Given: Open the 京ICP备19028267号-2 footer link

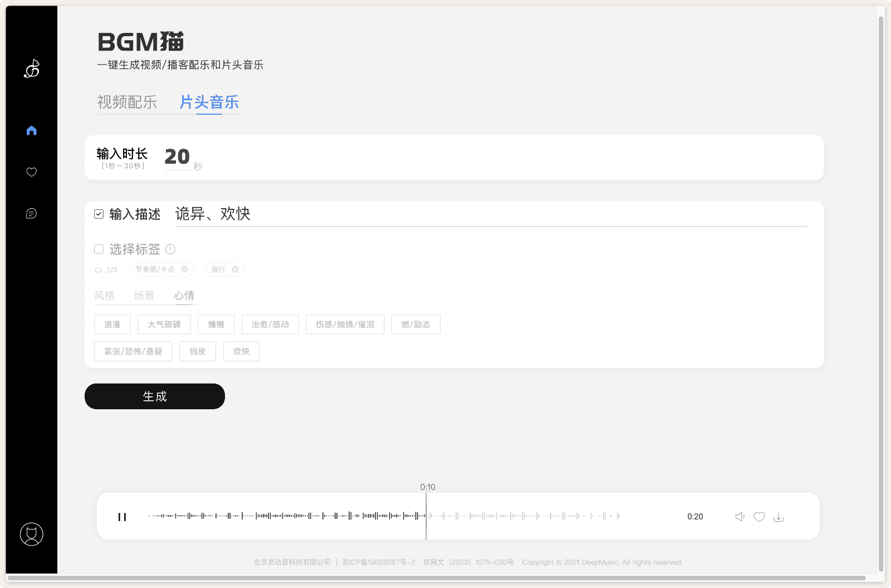Looking at the screenshot, I should coord(379,562).
